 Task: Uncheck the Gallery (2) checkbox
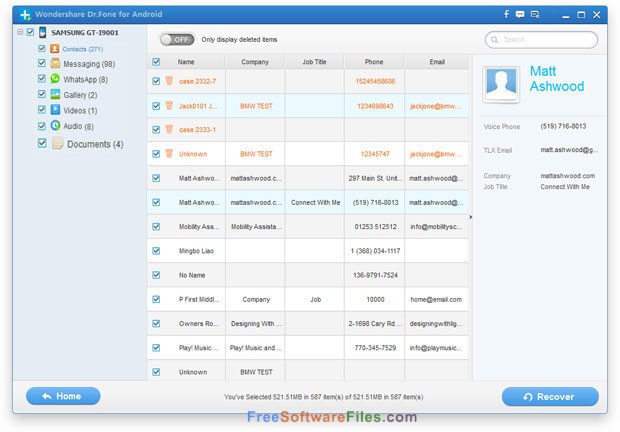tap(42, 94)
